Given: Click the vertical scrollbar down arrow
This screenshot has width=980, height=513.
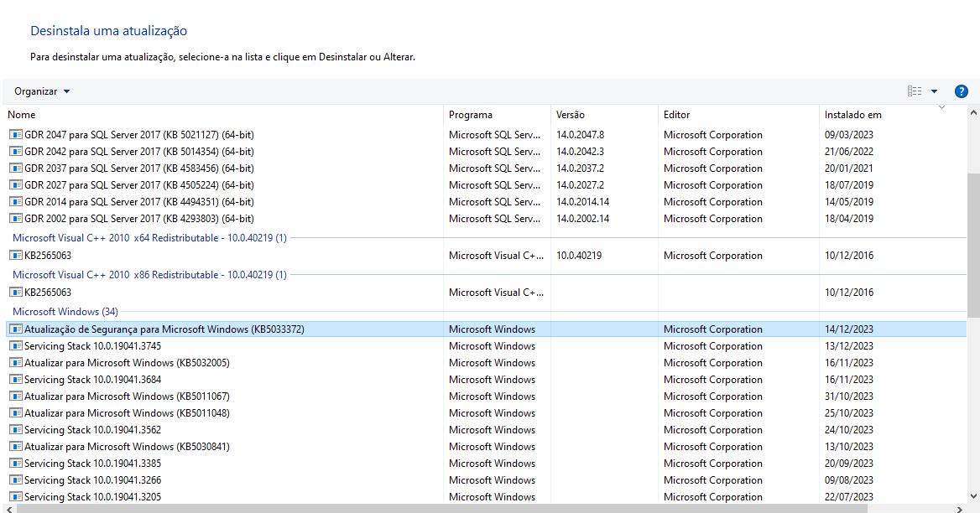Looking at the screenshot, I should coord(973,497).
